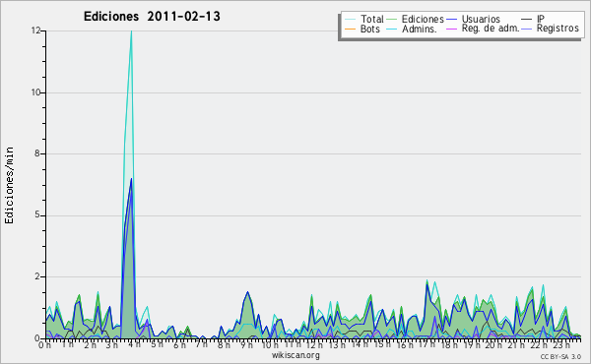Select the 'Admins.' legend label

click(419, 29)
